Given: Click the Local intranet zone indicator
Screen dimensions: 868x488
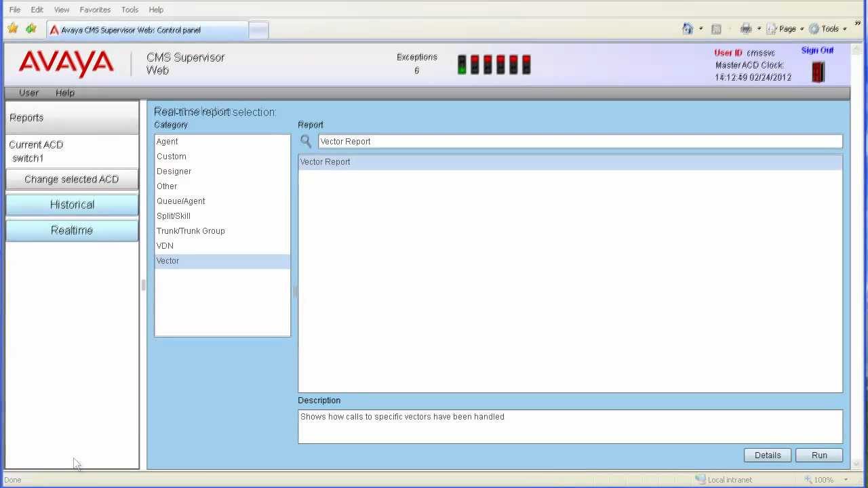Looking at the screenshot, I should pyautogui.click(x=724, y=480).
